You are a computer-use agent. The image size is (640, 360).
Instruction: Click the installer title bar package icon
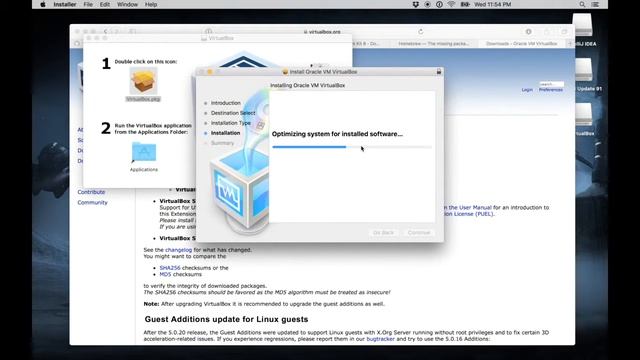click(285, 72)
